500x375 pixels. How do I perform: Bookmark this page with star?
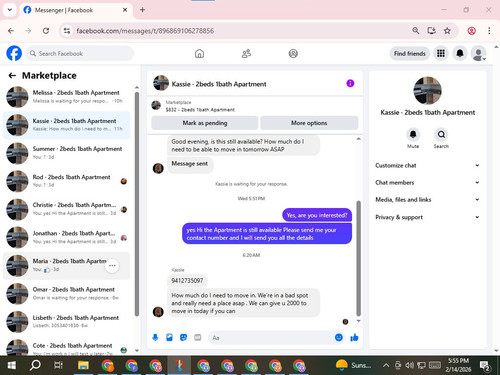point(447,31)
